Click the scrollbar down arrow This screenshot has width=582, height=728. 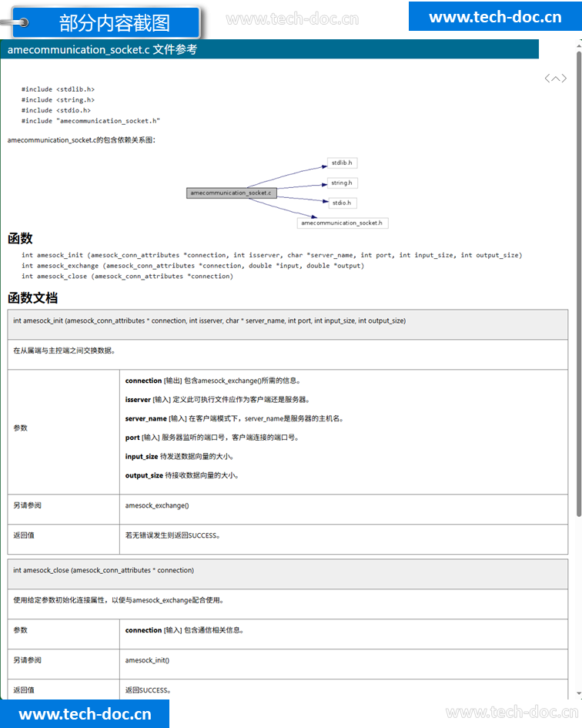[x=579, y=693]
